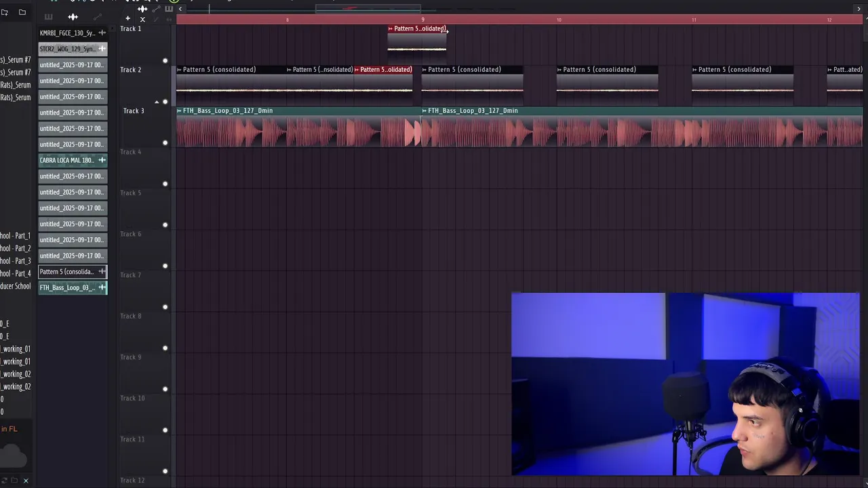This screenshot has height=488, width=868.
Task: Open menu arrow of highlighted red Pattern 5..olidated clip on Track 2
Action: [x=357, y=69]
